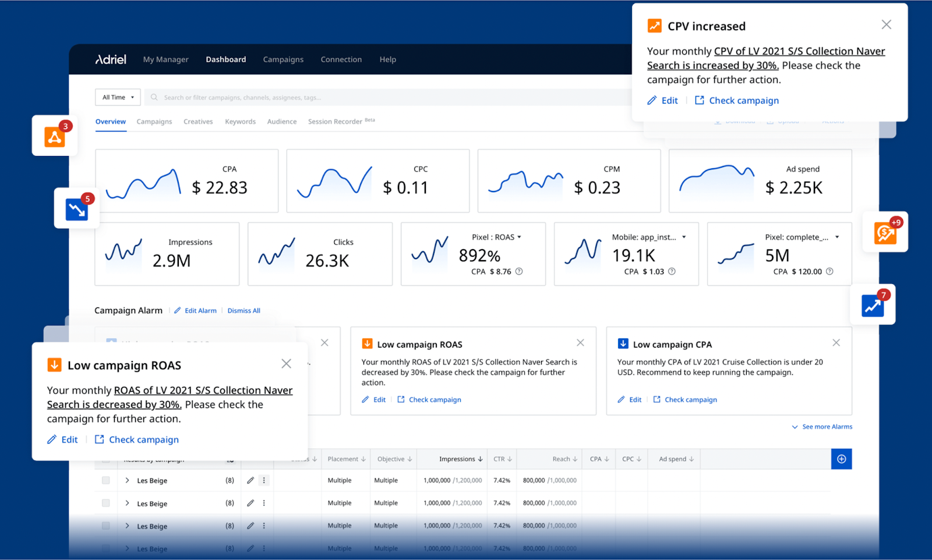The height and width of the screenshot is (560, 932).
Task: Open the three-dot menu in second Les Beige row
Action: click(264, 503)
